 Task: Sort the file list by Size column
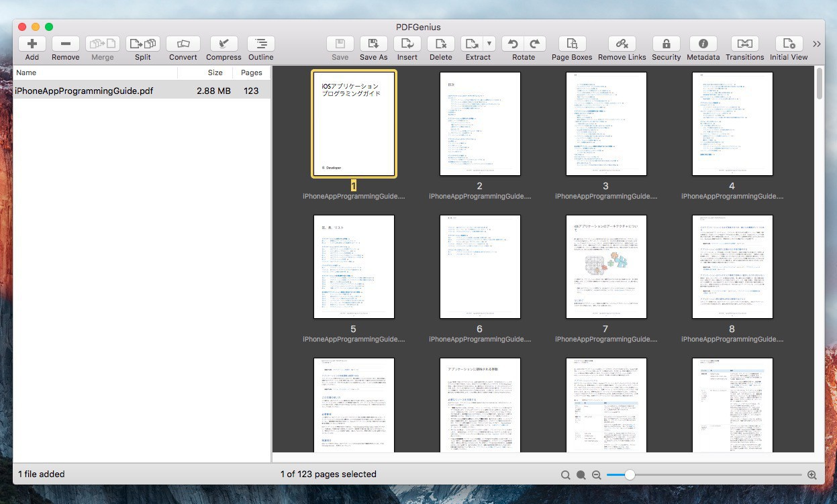click(x=215, y=72)
